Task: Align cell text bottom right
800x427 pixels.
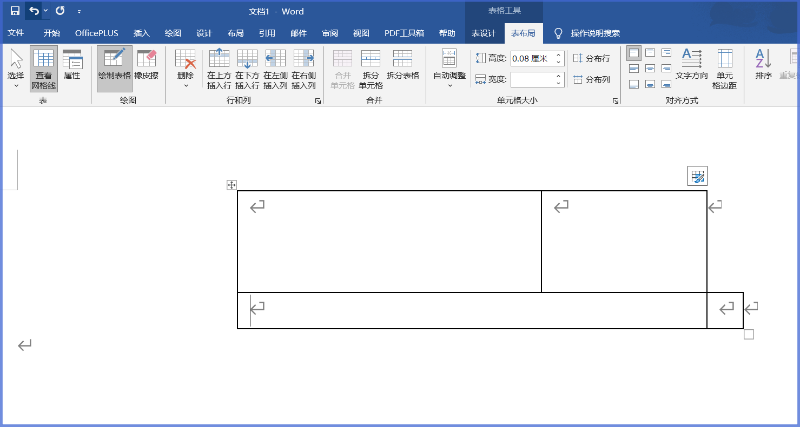Action: 666,84
